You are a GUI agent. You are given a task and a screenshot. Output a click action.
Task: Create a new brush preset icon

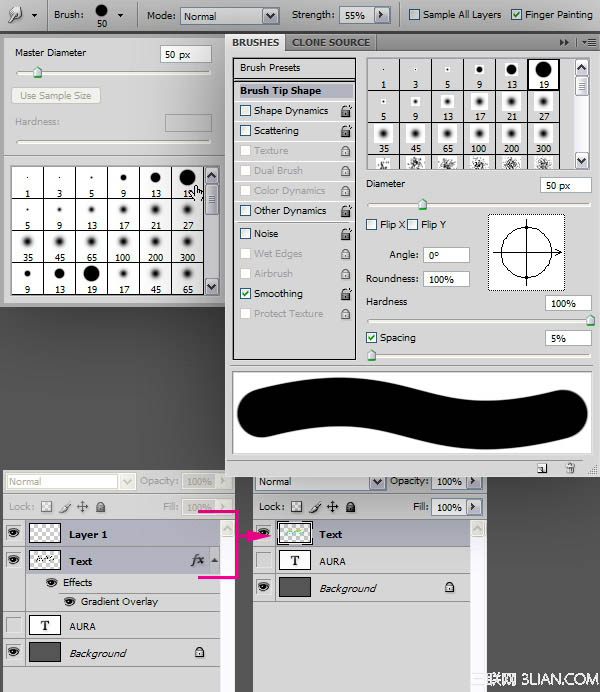coord(542,468)
